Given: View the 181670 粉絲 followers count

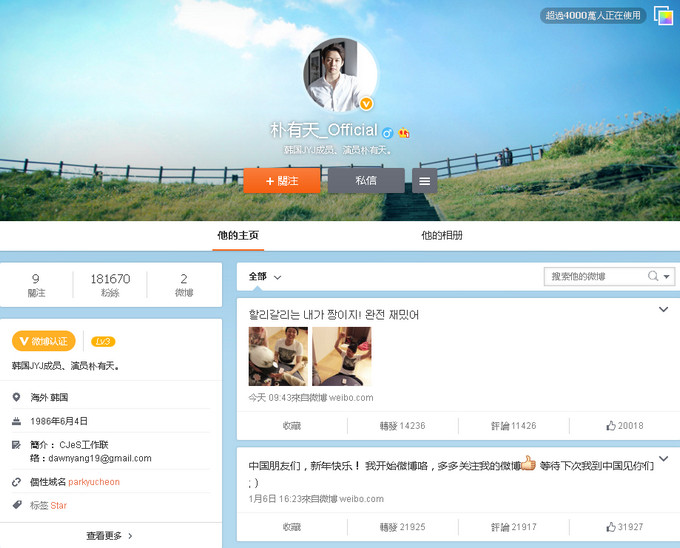Looking at the screenshot, I should pyautogui.click(x=110, y=285).
